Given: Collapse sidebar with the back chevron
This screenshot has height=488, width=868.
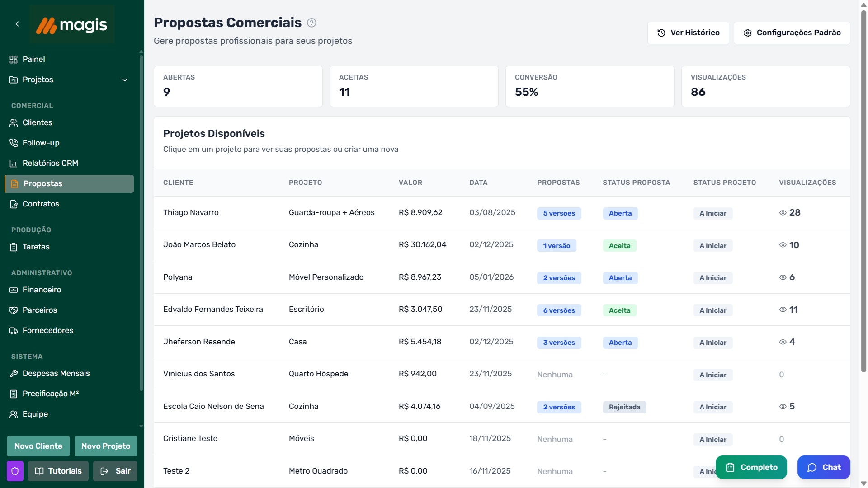Looking at the screenshot, I should click(x=17, y=24).
